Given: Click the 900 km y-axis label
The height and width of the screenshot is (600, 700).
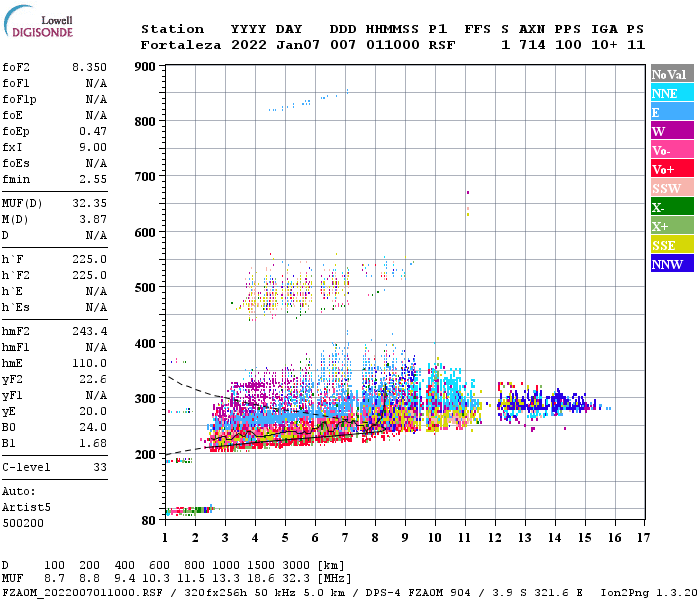Looking at the screenshot, I should coord(145,67).
